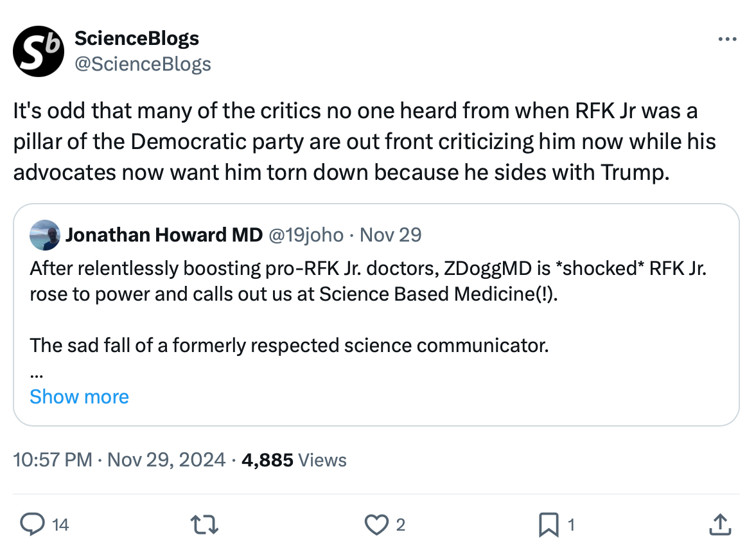The height and width of the screenshot is (548, 756).
Task: Bookmark the post with the bookmark icon
Action: point(548,525)
